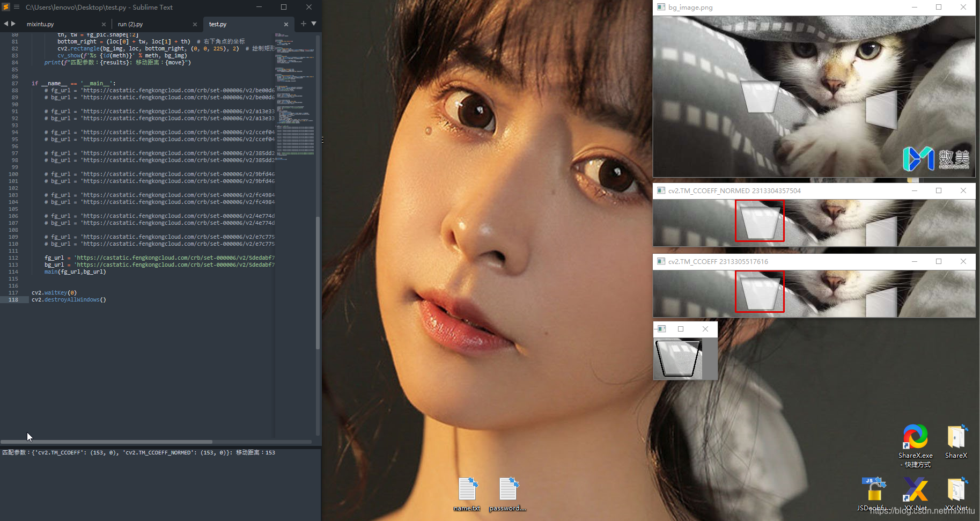Go to previous tab with left arrow
Viewport: 980px width, 521px height.
click(x=6, y=24)
